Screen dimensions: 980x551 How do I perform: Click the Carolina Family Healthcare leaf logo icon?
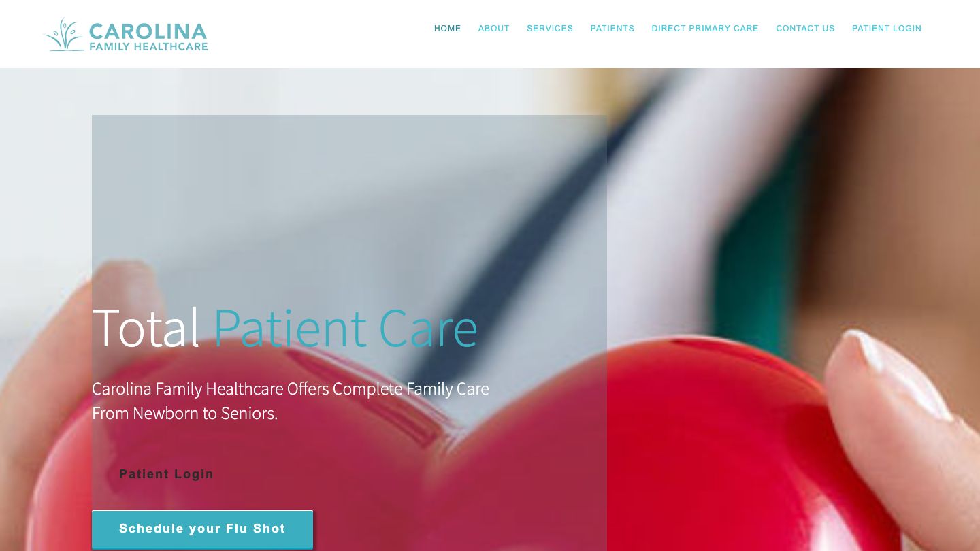(65, 35)
